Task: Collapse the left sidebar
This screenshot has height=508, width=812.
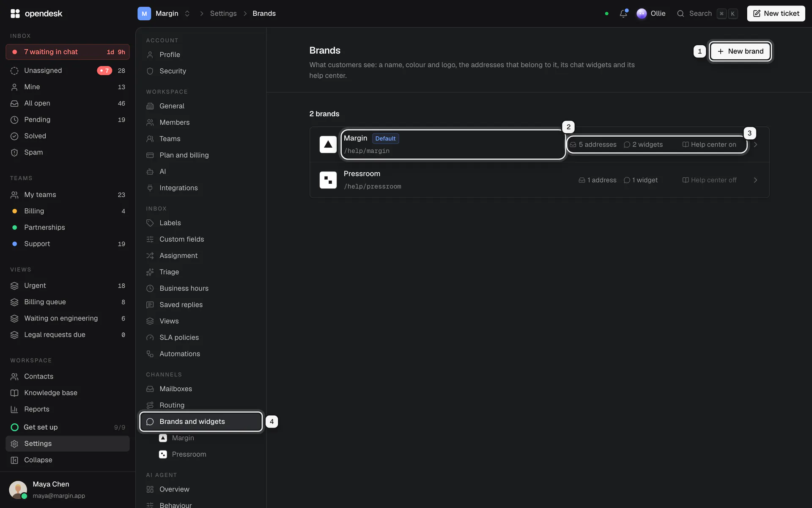Action: 68,460
